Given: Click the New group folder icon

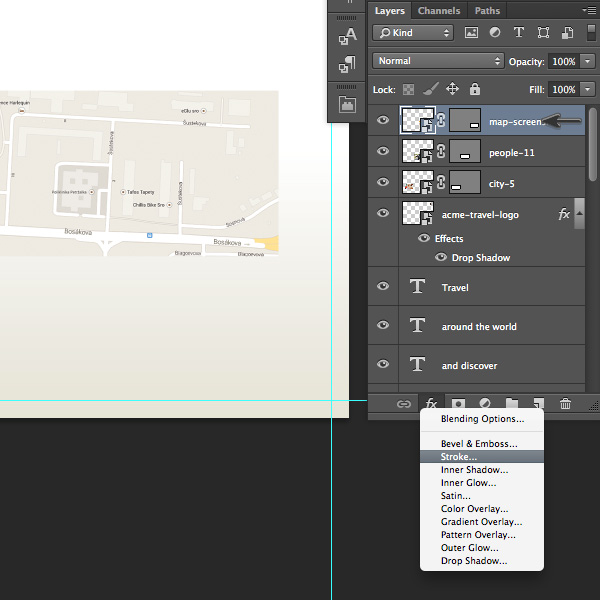Looking at the screenshot, I should coord(512,404).
